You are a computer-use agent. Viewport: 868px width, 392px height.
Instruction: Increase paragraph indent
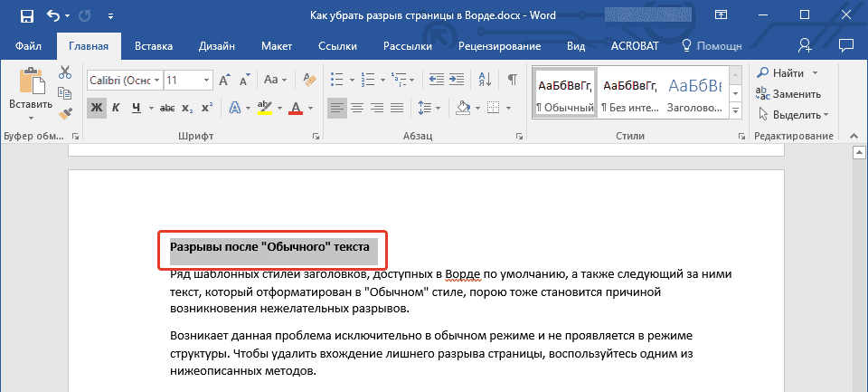coord(456,80)
